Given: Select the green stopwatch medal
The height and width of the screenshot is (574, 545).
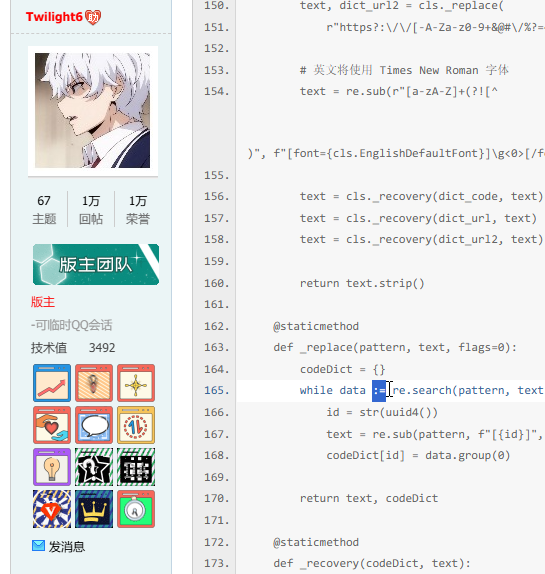Looking at the screenshot, I should coord(136,509).
